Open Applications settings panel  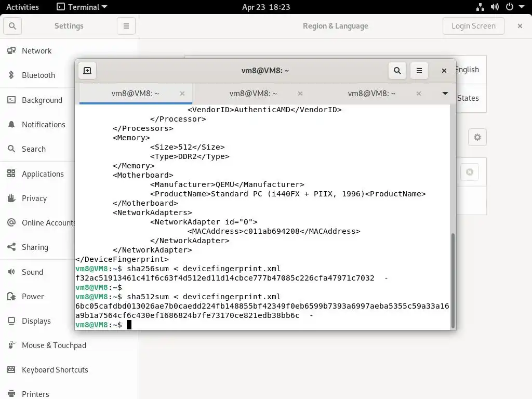click(x=37, y=174)
